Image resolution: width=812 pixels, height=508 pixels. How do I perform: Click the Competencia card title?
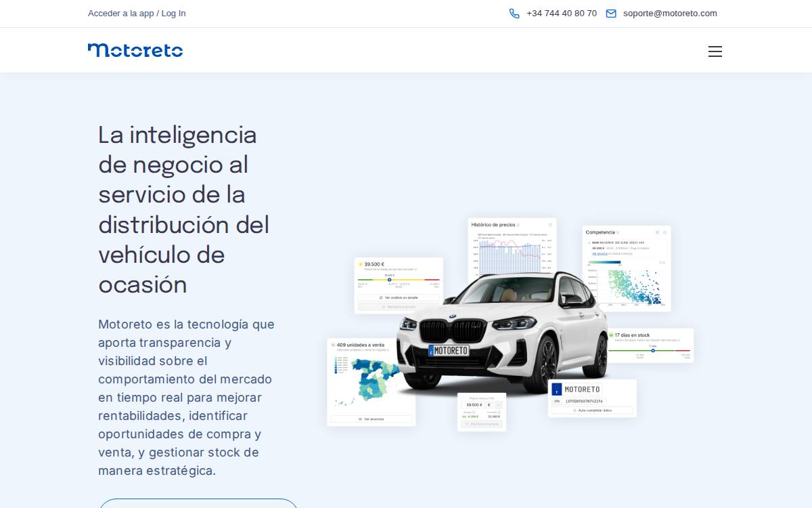pos(600,232)
